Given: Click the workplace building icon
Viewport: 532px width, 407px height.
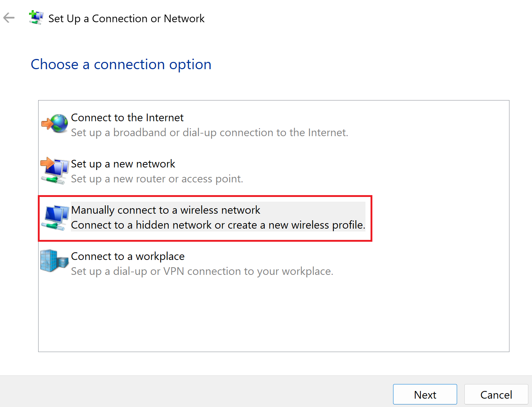Looking at the screenshot, I should click(55, 261).
